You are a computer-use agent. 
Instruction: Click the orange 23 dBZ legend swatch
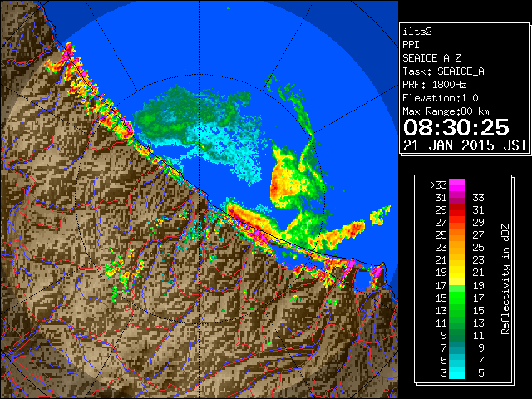(x=457, y=248)
